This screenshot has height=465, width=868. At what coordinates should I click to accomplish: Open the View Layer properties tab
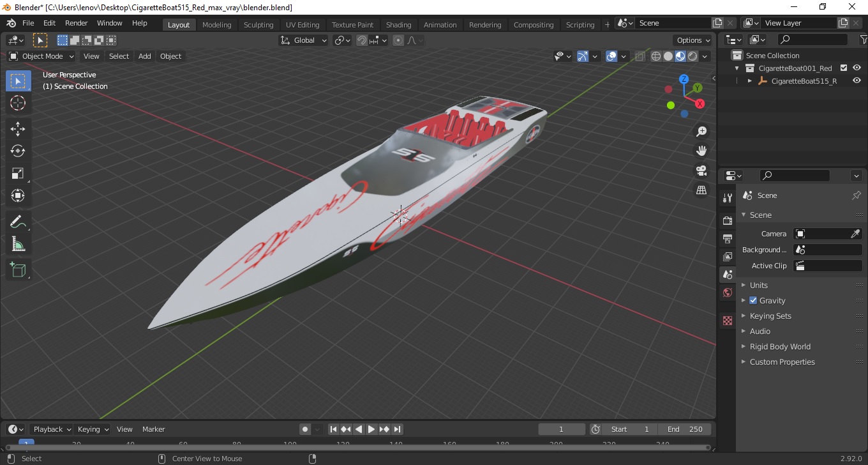tap(728, 257)
